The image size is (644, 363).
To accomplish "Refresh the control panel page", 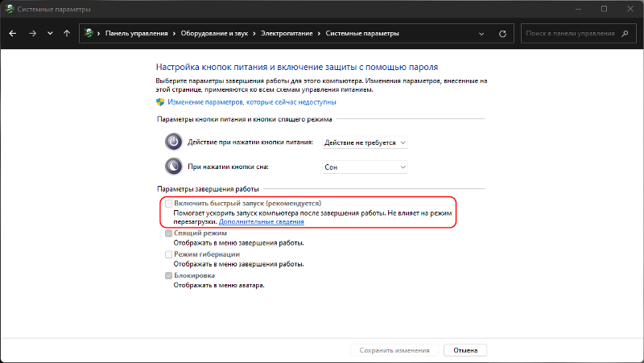I will [503, 35].
